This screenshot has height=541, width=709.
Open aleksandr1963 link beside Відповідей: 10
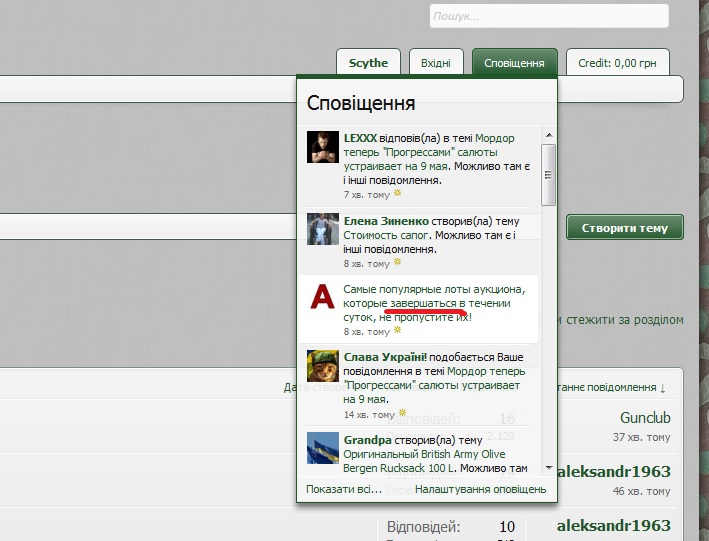[x=614, y=526]
